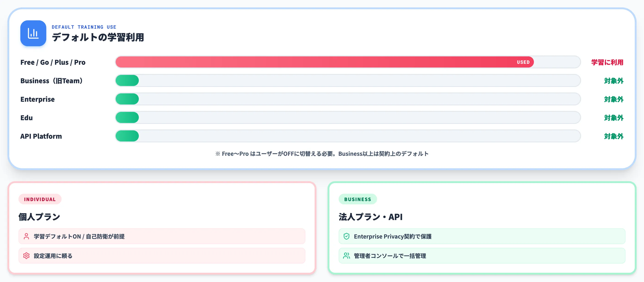The height and width of the screenshot is (282, 644).
Task: Click the gear icon beside 設定運用に頼る
Action: coord(26,256)
